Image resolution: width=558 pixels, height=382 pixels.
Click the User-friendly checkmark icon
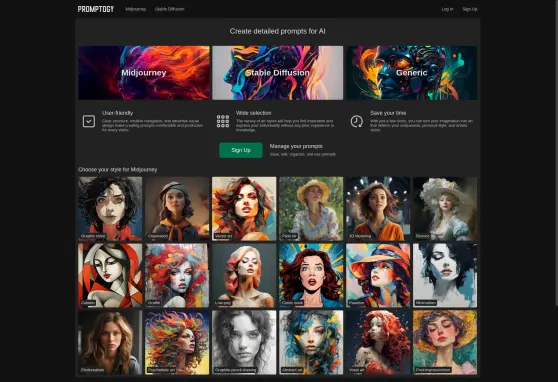coord(89,121)
